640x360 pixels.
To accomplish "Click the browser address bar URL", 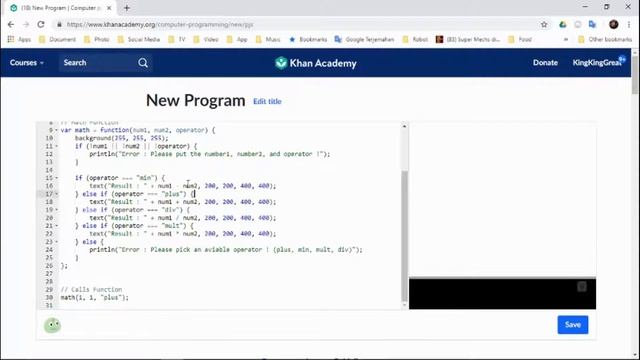I will click(160, 24).
